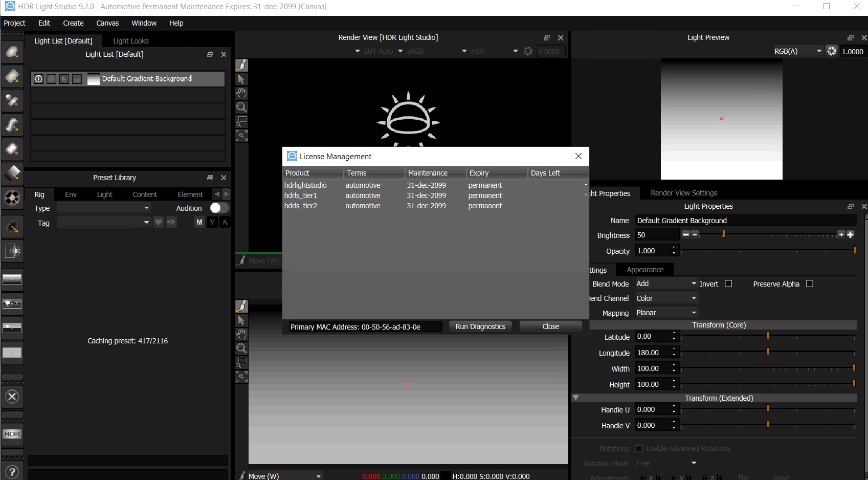Toggle the Audition switch
The image size is (868, 480).
pyautogui.click(x=219, y=208)
